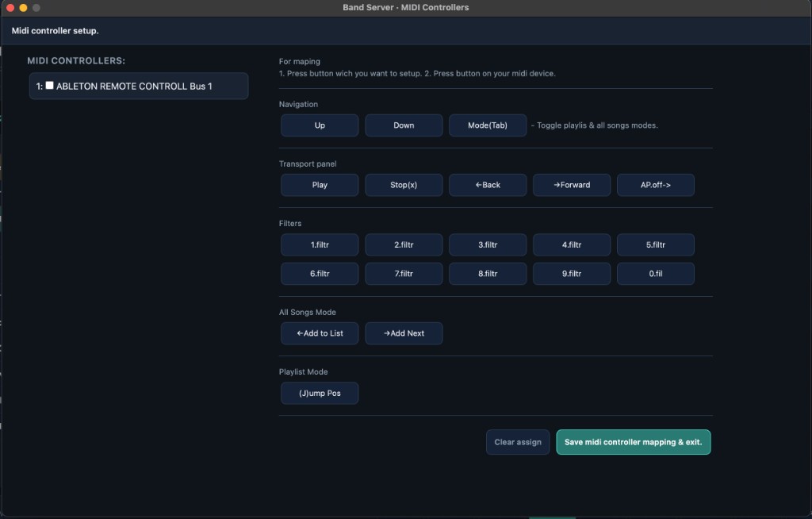Map the Play transport button
This screenshot has height=519, width=812.
(320, 185)
